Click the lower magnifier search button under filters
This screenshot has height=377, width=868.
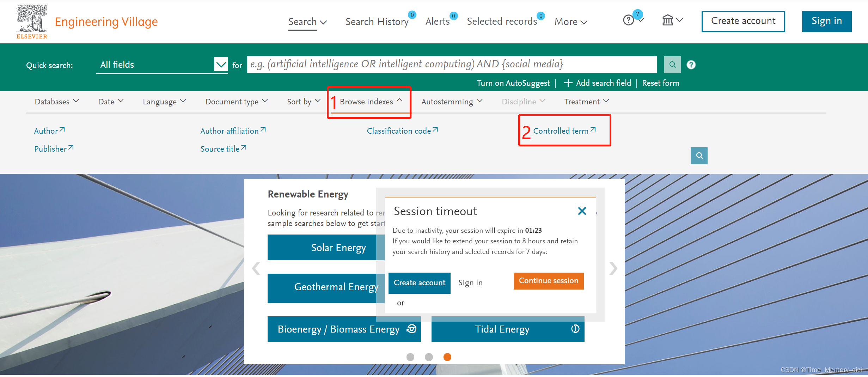699,156
